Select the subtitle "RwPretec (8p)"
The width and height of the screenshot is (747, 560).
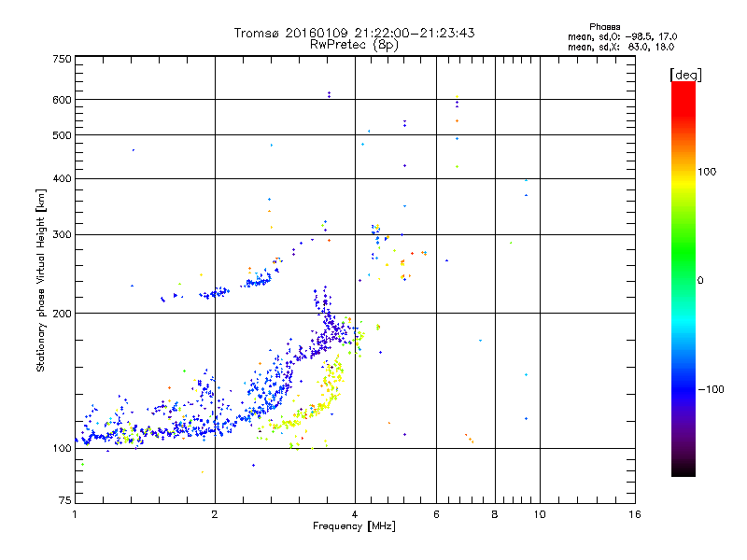pyautogui.click(x=354, y=45)
